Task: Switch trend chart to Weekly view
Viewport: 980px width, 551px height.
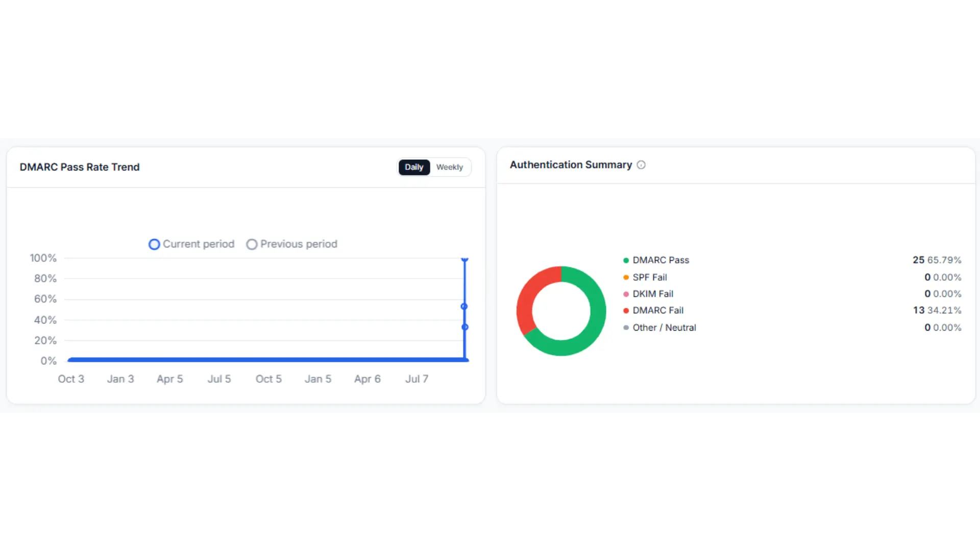Action: pyautogui.click(x=449, y=167)
